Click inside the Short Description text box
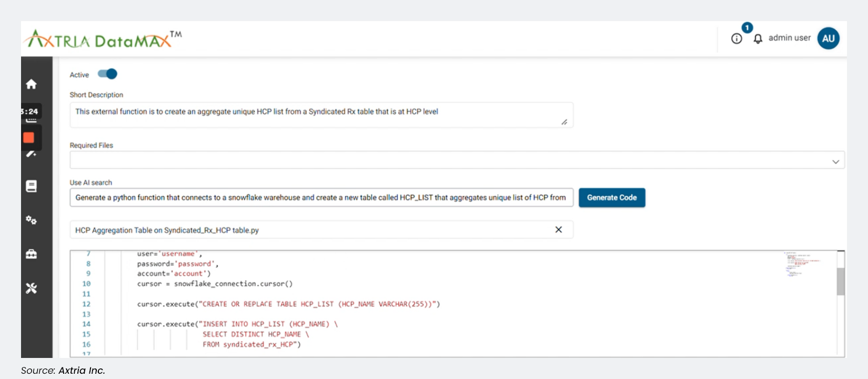This screenshot has height=379, width=868. (321, 115)
